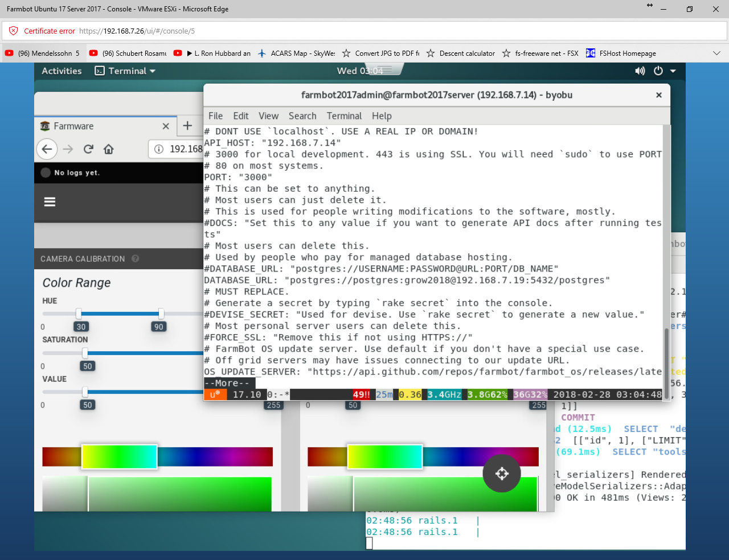Reload the page in Firefox
This screenshot has height=560, width=729.
pyautogui.click(x=88, y=149)
